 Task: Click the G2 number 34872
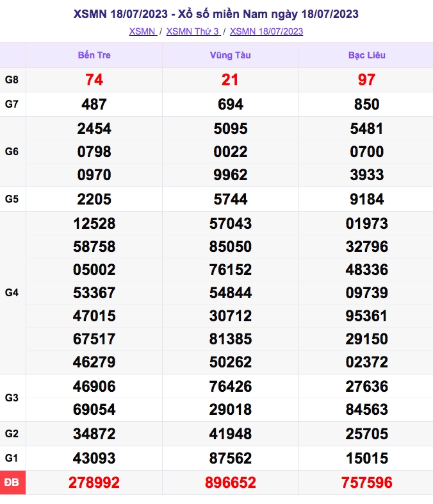tap(94, 434)
